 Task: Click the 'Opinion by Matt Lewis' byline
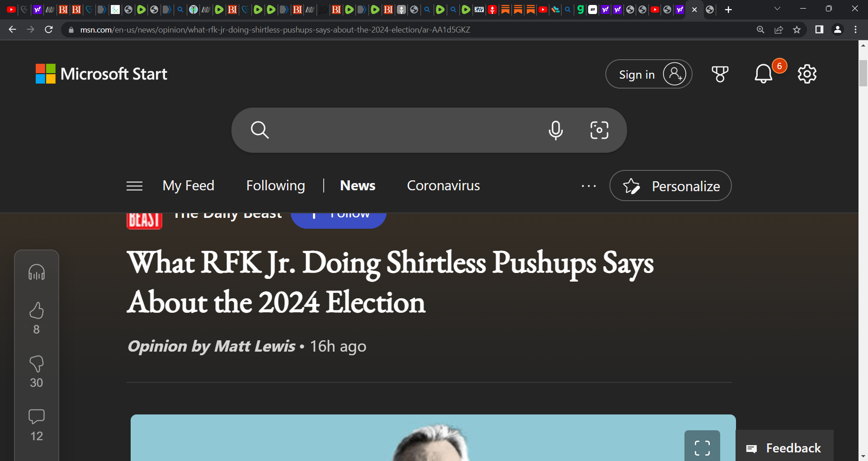211,346
